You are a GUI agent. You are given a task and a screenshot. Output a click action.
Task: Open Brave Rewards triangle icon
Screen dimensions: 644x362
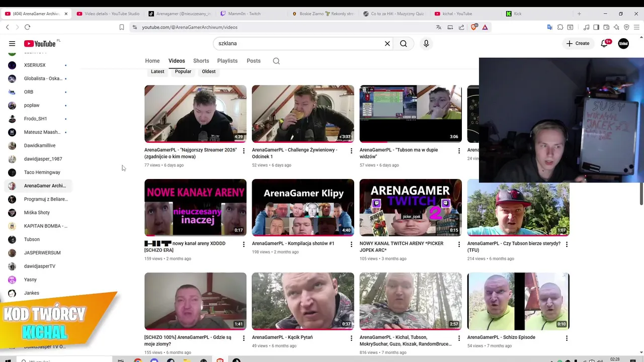[x=485, y=27]
